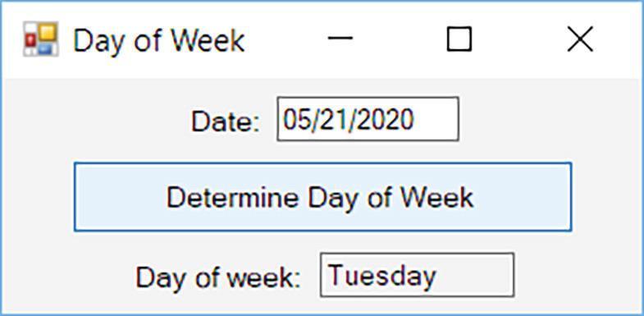This screenshot has height=316, width=644.
Task: Open system menu via title bar icon
Action: coord(41,39)
